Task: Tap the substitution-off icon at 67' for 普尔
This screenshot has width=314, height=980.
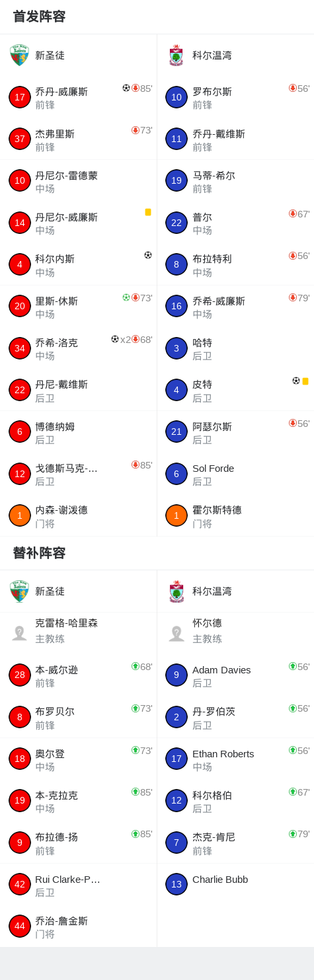Action: coord(293,213)
